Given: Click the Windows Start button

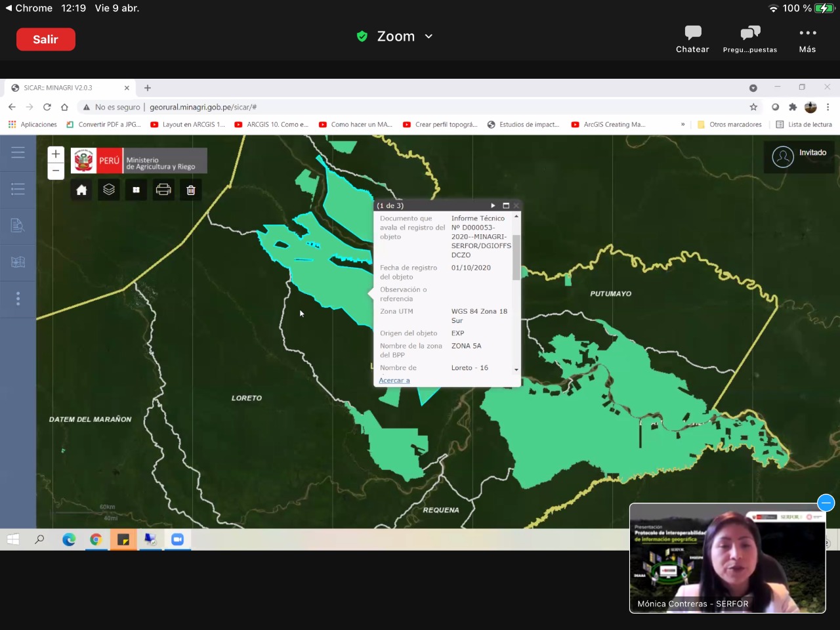Looking at the screenshot, I should [x=12, y=539].
